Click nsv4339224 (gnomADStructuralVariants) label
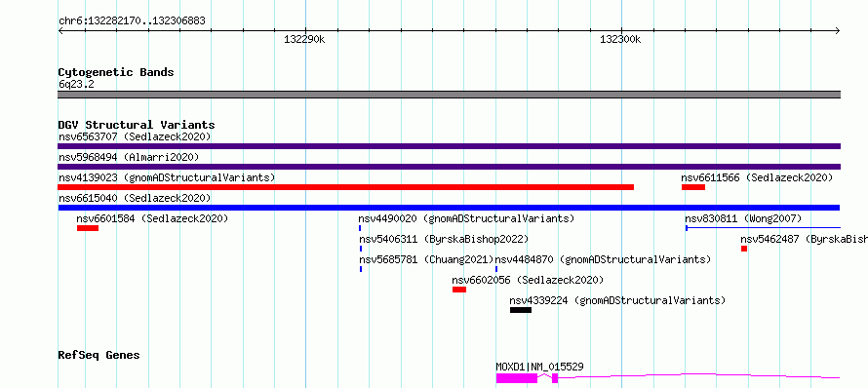 pyautogui.click(x=617, y=300)
